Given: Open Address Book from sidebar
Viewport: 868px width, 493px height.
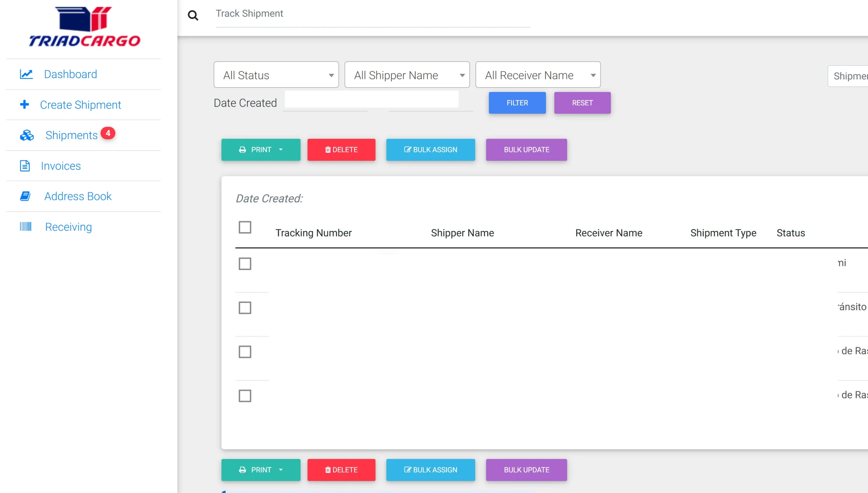Looking at the screenshot, I should 78,196.
